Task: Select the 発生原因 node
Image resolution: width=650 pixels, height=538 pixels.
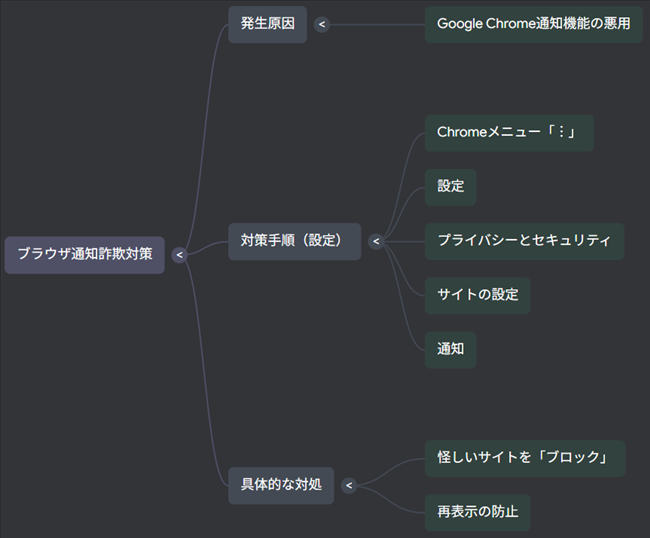Action: [x=267, y=25]
